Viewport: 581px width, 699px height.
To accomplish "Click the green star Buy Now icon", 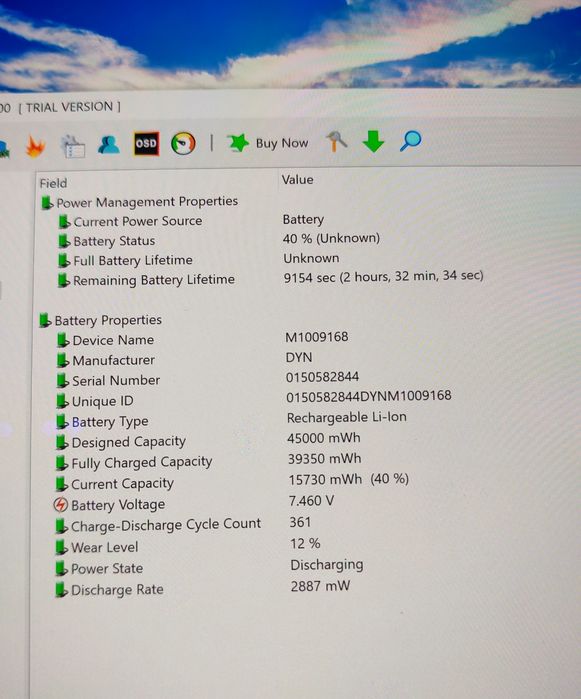I will tap(238, 143).
